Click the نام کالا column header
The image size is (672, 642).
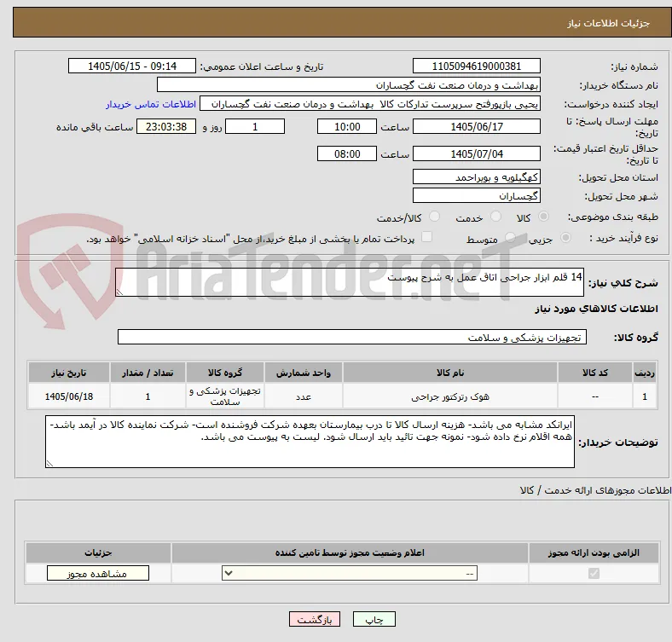[x=450, y=373]
